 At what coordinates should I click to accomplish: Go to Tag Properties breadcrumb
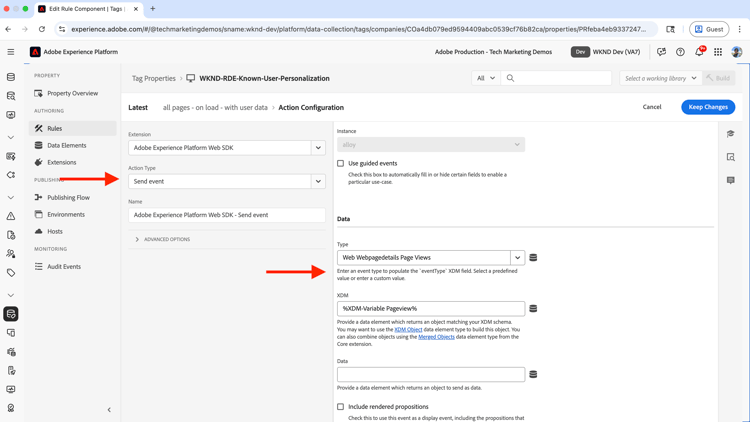point(154,78)
